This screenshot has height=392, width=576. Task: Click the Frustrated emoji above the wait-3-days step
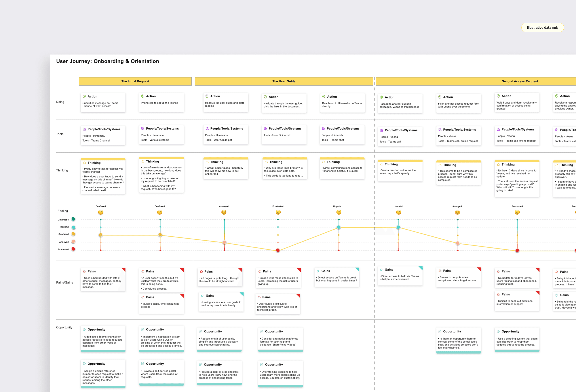[517, 212]
